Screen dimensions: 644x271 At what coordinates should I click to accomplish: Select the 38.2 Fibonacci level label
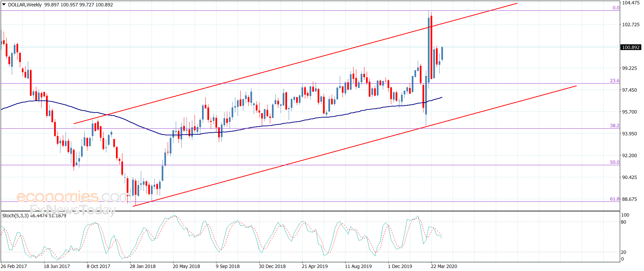click(x=615, y=126)
